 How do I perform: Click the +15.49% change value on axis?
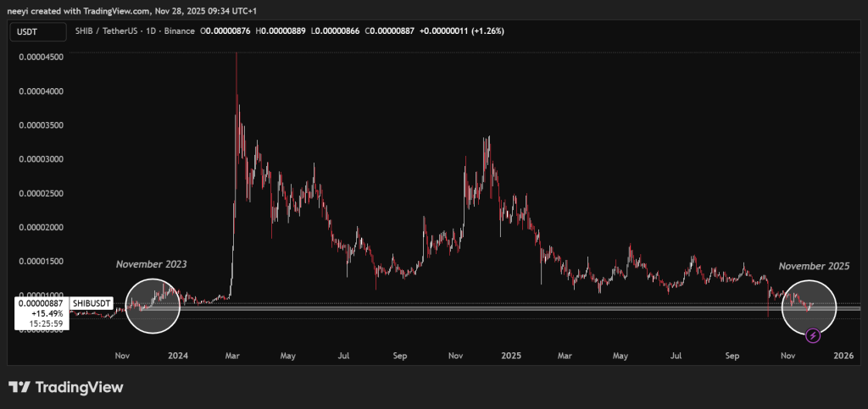pyautogui.click(x=49, y=312)
